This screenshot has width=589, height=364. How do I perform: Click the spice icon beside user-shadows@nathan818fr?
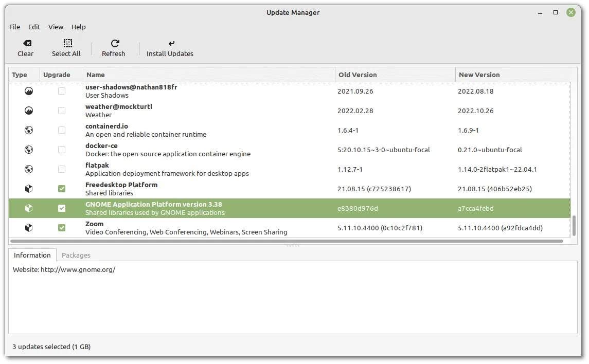[x=28, y=90]
